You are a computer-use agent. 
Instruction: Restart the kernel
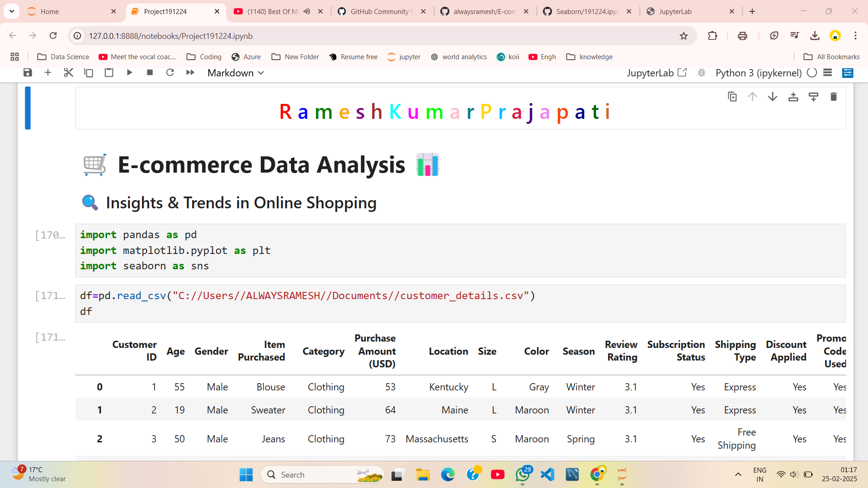click(170, 72)
